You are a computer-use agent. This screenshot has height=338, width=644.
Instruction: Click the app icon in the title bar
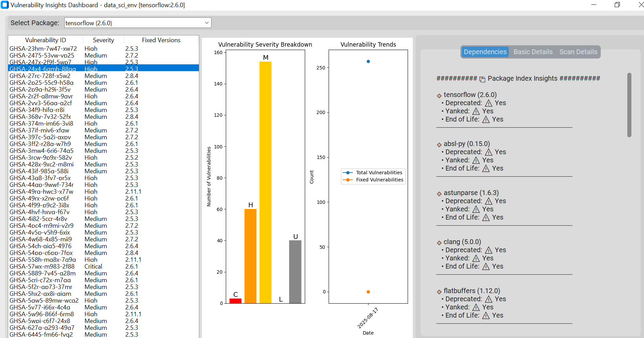coord(5,5)
